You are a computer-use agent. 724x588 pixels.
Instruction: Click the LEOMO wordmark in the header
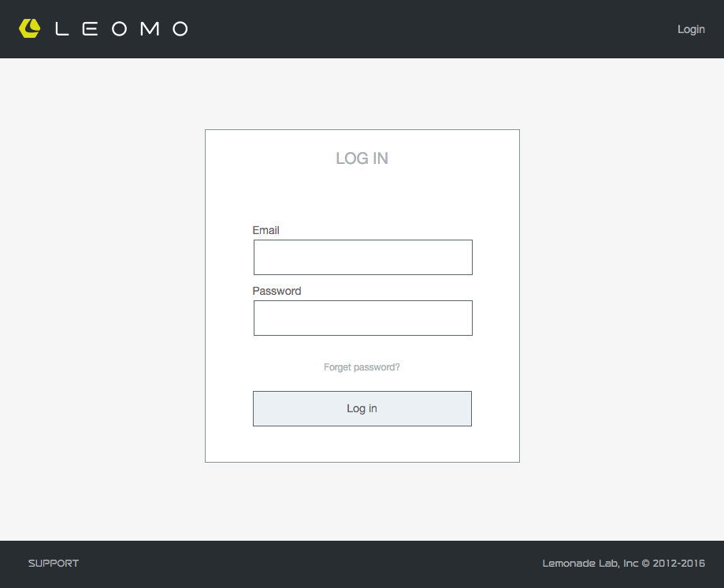122,28
